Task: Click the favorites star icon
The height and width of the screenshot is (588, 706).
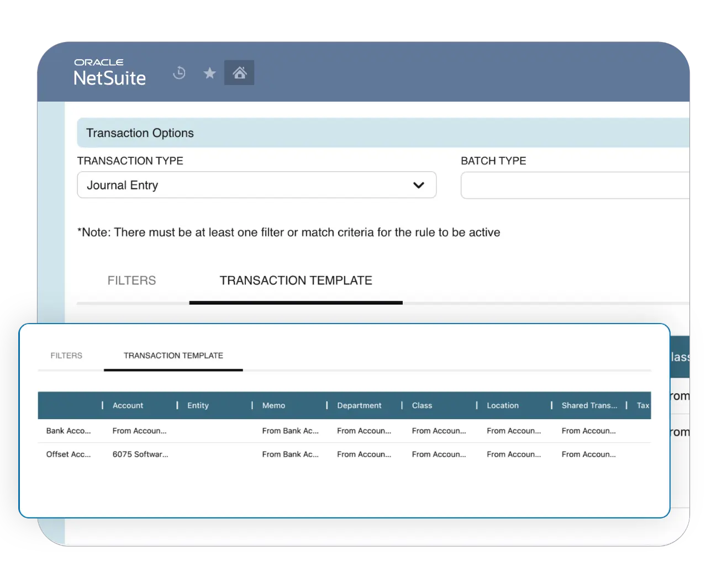Action: point(209,73)
